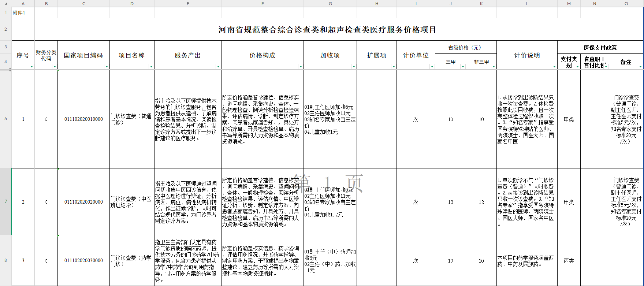
Task: Select row 7 header
Action: [x=6, y=201]
